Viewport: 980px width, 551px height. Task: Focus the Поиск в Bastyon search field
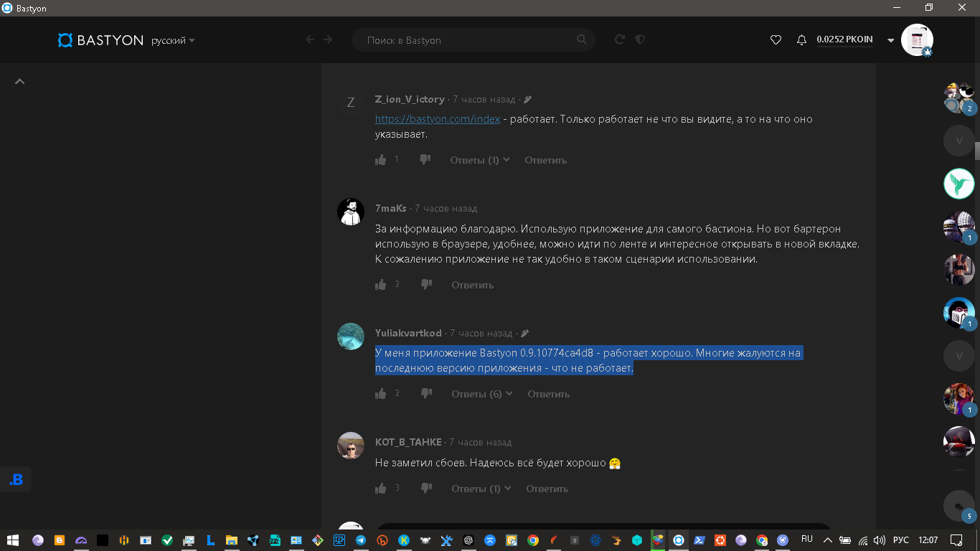pos(473,40)
